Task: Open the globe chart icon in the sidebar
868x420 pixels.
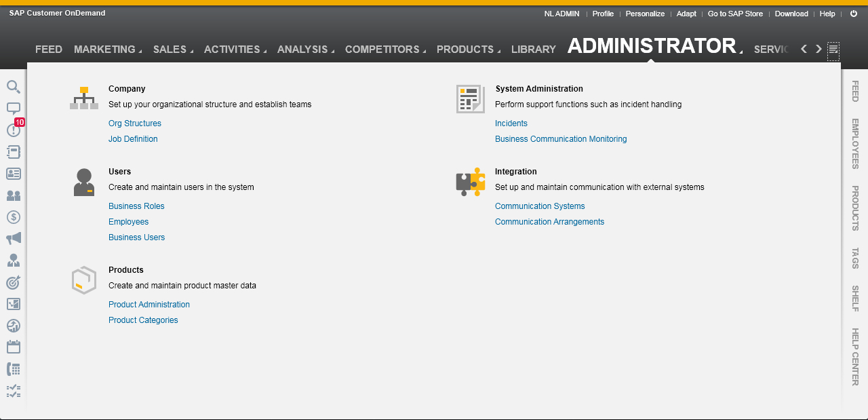Action: pyautogui.click(x=14, y=326)
